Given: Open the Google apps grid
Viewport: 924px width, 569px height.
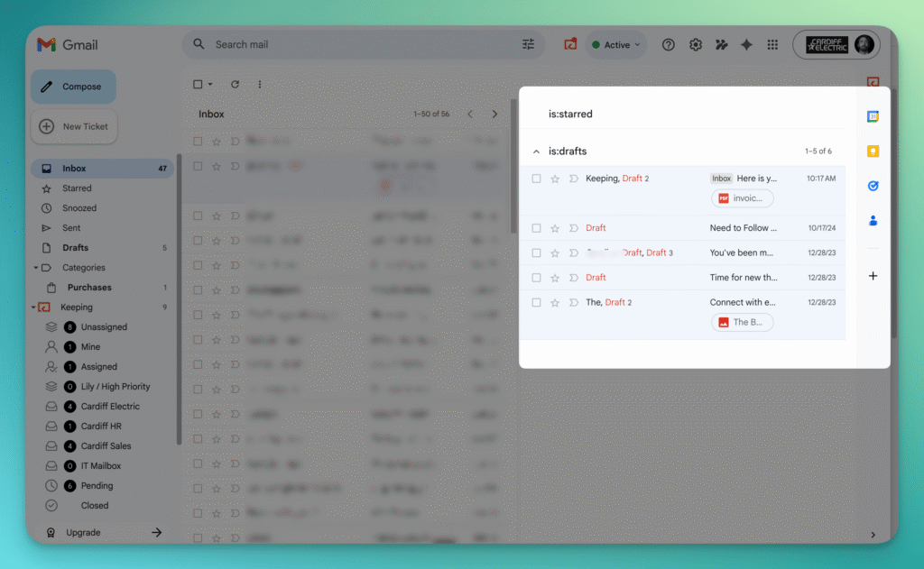Looking at the screenshot, I should coord(772,45).
